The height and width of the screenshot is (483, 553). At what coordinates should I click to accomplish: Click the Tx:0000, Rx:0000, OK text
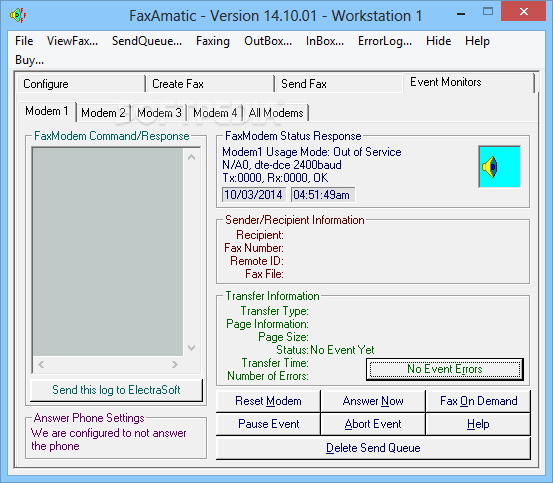point(275,178)
